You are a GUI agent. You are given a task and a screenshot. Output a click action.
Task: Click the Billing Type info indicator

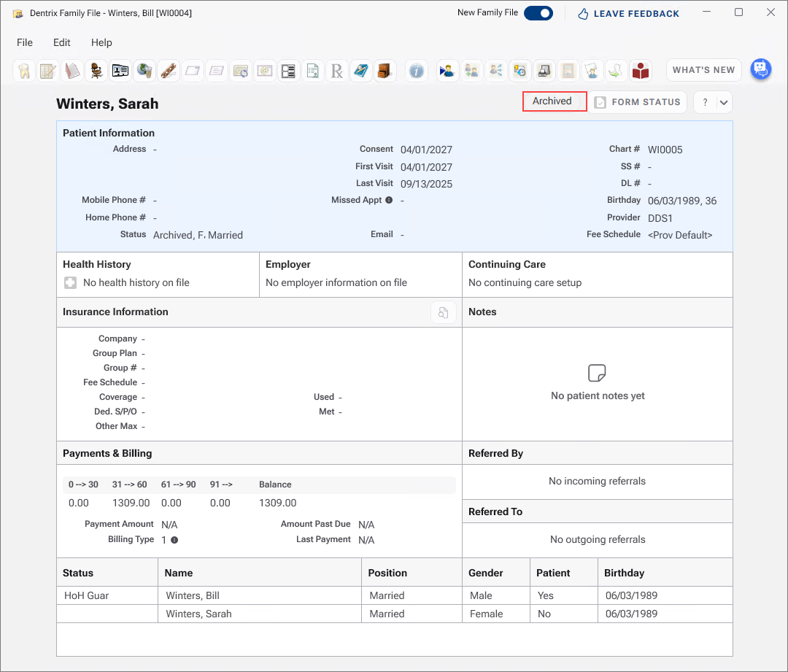click(x=174, y=540)
